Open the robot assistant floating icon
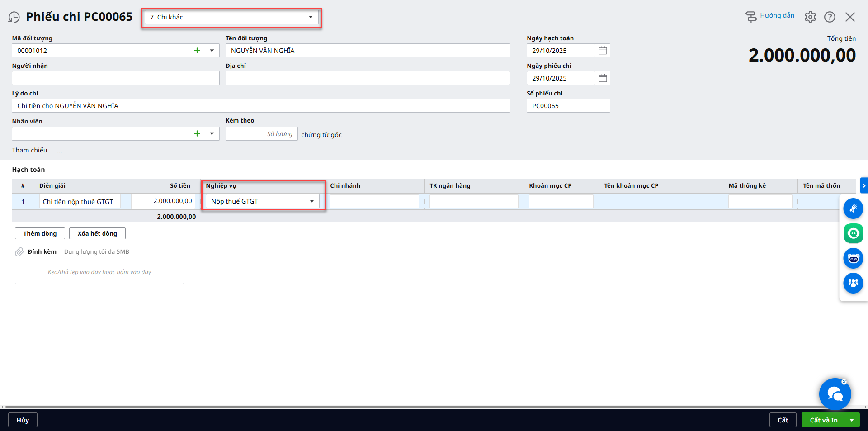868x431 pixels. click(x=853, y=259)
